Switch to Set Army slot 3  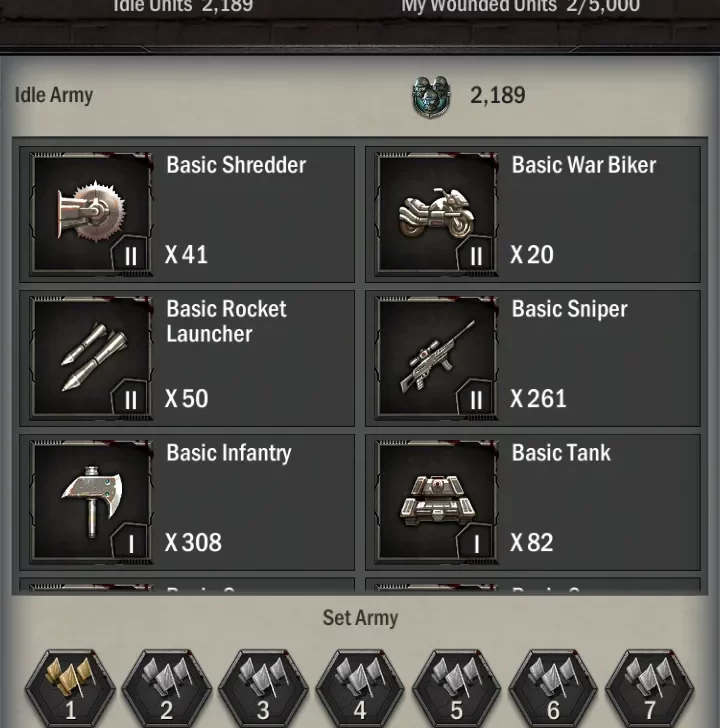263,688
